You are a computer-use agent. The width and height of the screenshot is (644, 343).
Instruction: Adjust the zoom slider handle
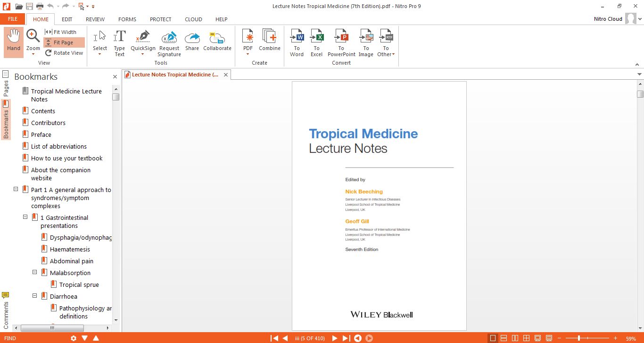tap(578, 338)
